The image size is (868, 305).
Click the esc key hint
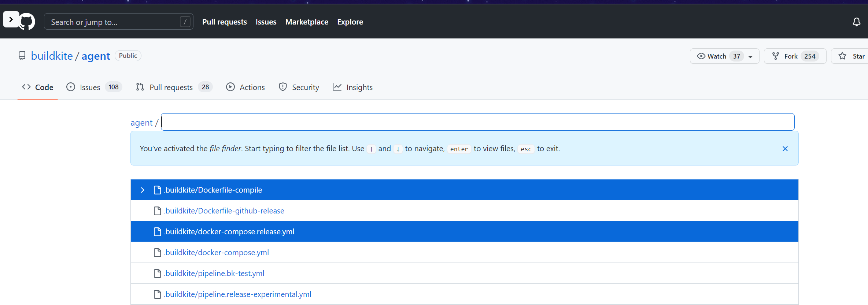click(526, 149)
